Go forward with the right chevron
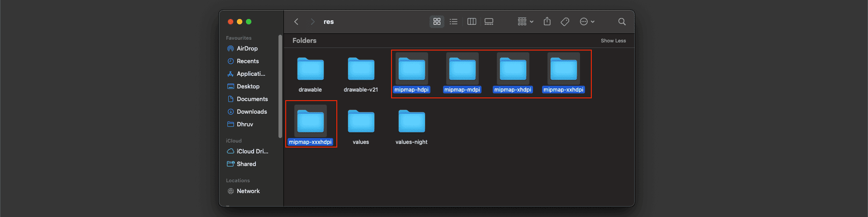Image resolution: width=868 pixels, height=217 pixels. (312, 22)
